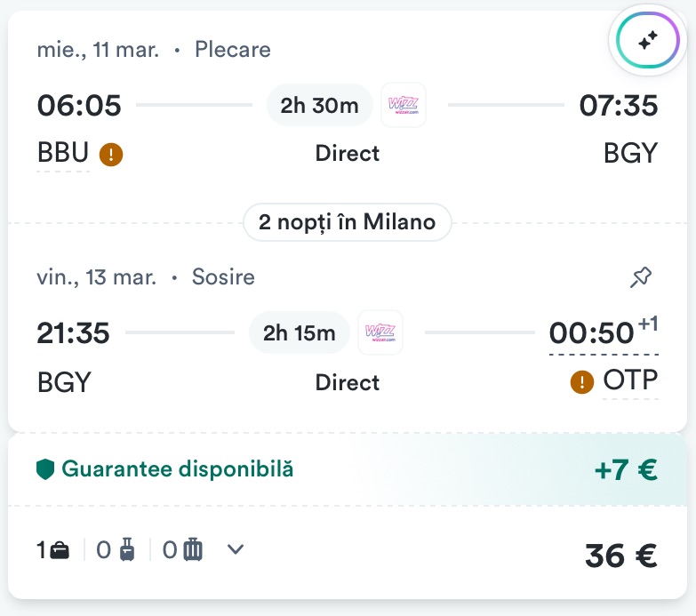This screenshot has width=696, height=616.
Task: Click the "2 nopți în Milano" badge
Action: (x=348, y=221)
